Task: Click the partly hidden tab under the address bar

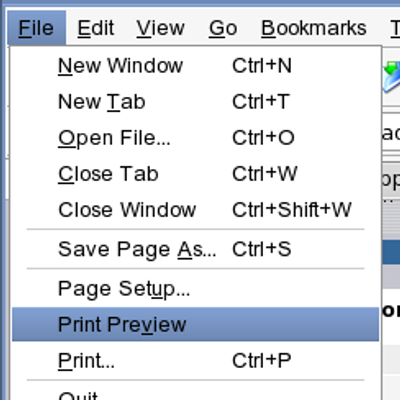Action: point(391,180)
